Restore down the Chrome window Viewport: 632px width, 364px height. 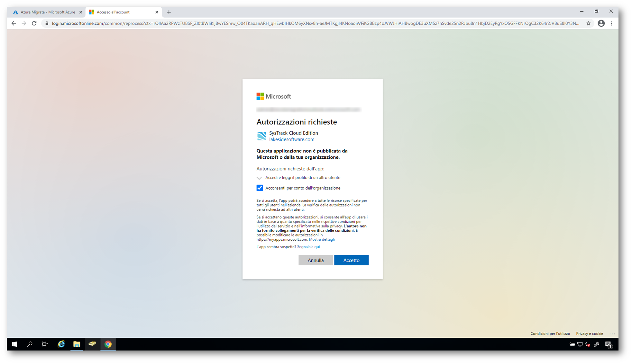(x=596, y=12)
